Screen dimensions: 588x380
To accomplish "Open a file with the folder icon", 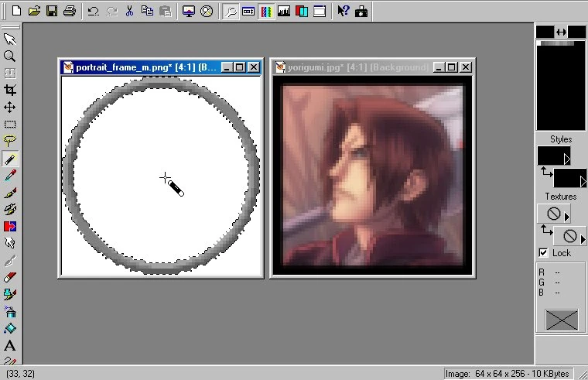I will click(x=34, y=11).
